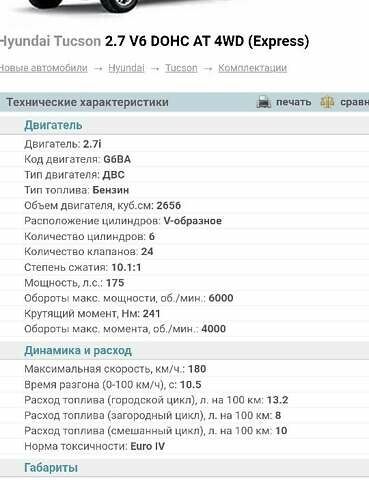Open the Комплектации breadcrumb link
Viewport: 369px width, 480px height.
[x=252, y=68]
